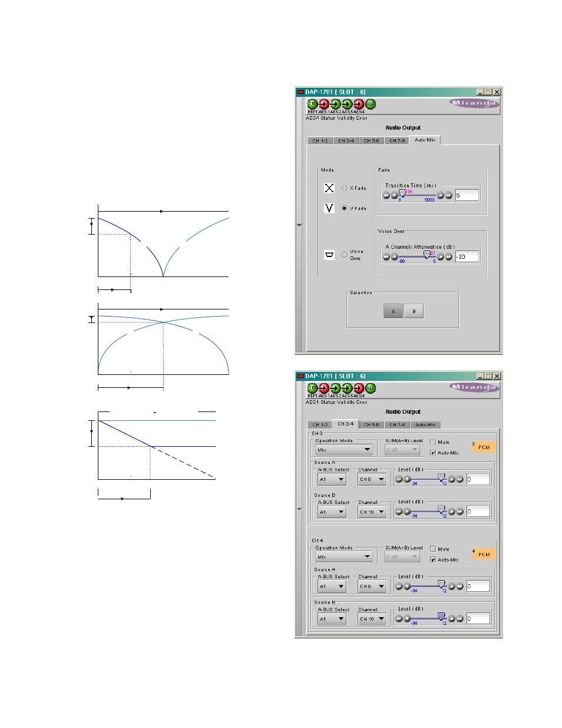Image resolution: width=562 pixels, height=728 pixels.
Task: Click AES1 status icon in top window
Action: pyautogui.click(x=324, y=104)
